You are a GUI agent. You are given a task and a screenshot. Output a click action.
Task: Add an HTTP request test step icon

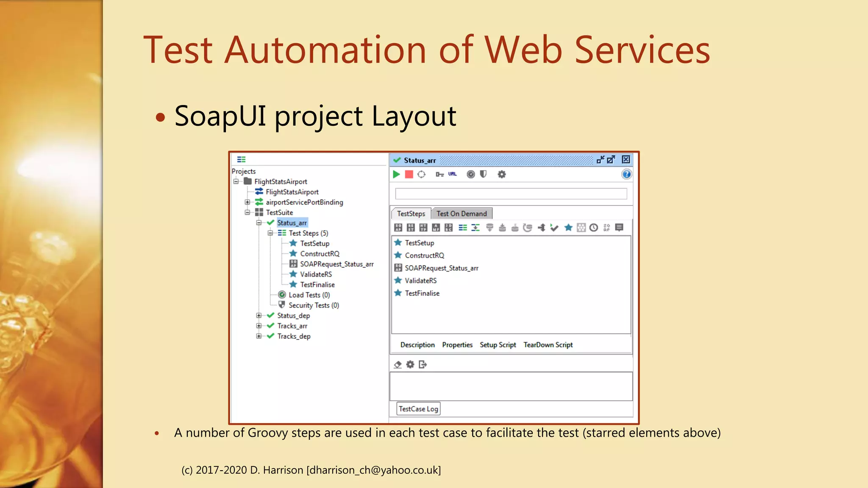tap(423, 227)
